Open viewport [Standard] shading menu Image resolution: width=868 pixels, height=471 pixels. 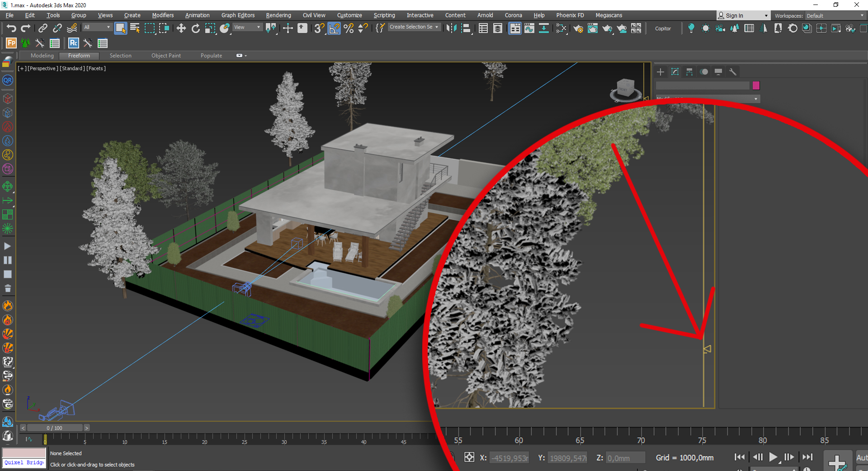click(x=72, y=68)
